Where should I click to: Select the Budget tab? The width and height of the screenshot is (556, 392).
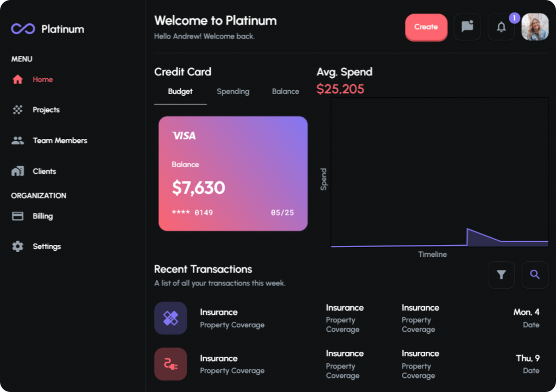pyautogui.click(x=180, y=91)
